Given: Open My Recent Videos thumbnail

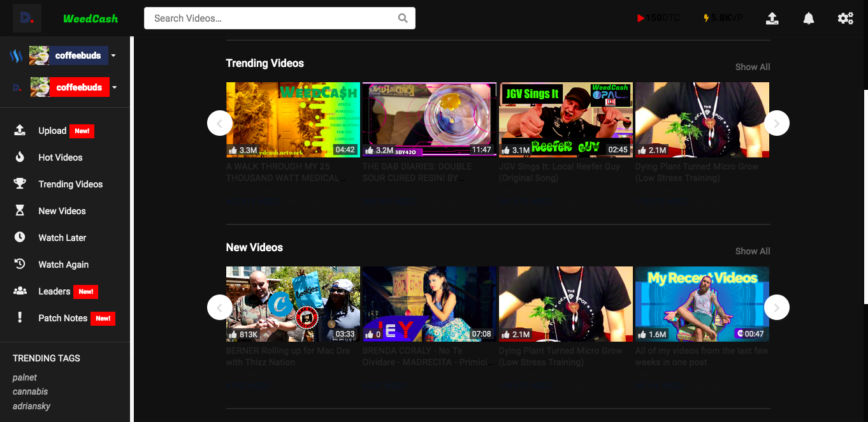Looking at the screenshot, I should coord(702,304).
